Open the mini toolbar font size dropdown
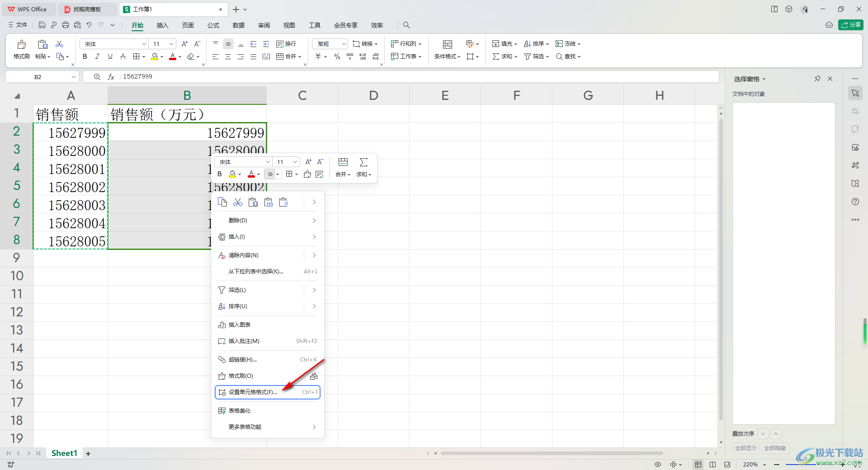868x470 pixels. click(295, 162)
